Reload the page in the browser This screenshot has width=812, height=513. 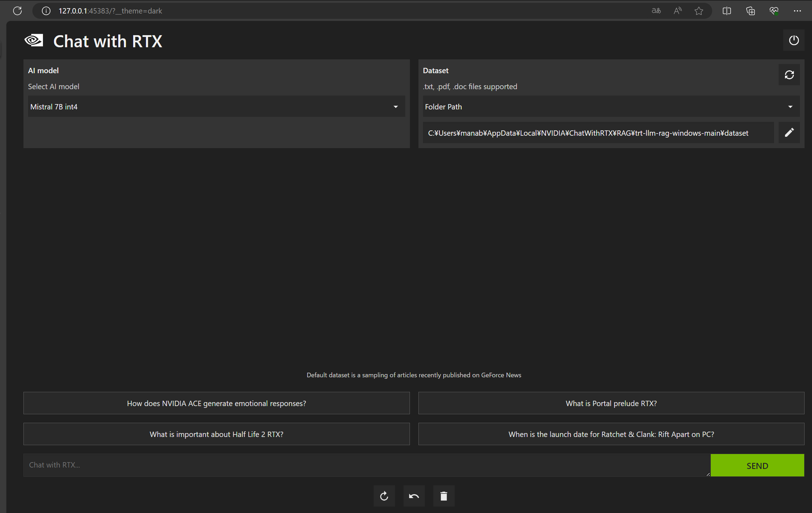point(17,11)
